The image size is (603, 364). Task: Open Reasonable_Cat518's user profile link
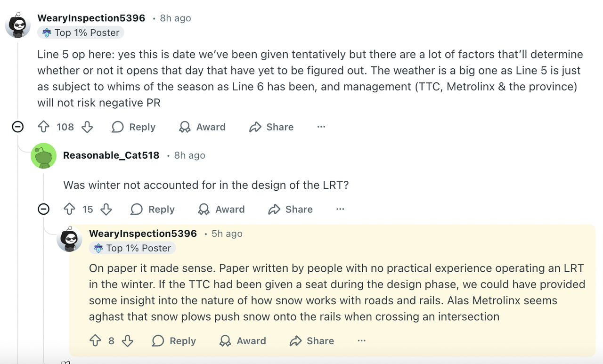(x=111, y=155)
